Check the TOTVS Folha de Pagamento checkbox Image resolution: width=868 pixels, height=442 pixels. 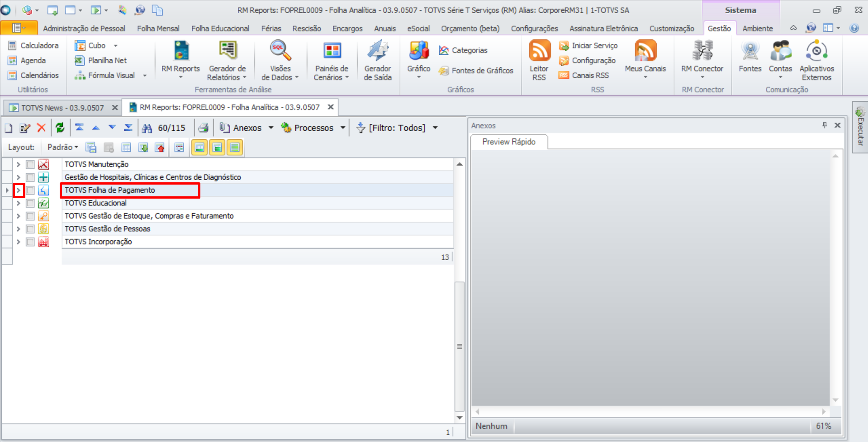[30, 190]
